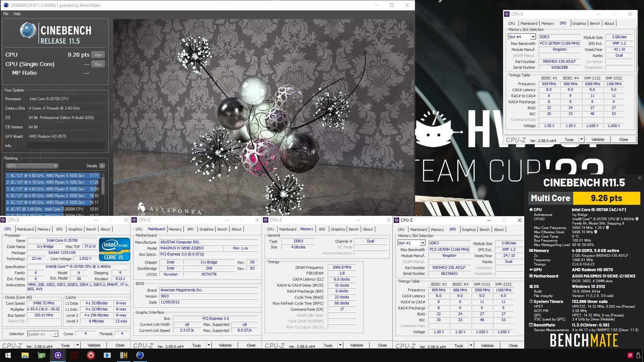Click the Intel Inside Core i5 logo
The height and width of the screenshot is (362, 644).
pyautogui.click(x=114, y=249)
